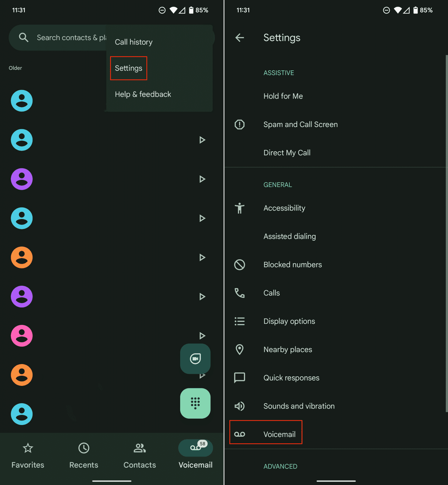Tap the Display options list icon
The image size is (448, 485).
click(x=240, y=321)
